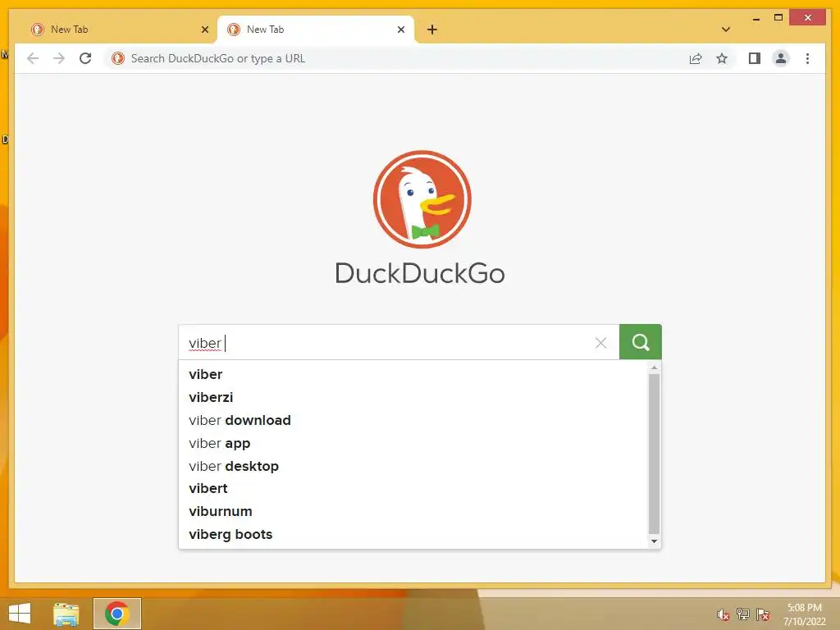
Task: Bookmark this tab with the star icon
Action: tap(722, 58)
